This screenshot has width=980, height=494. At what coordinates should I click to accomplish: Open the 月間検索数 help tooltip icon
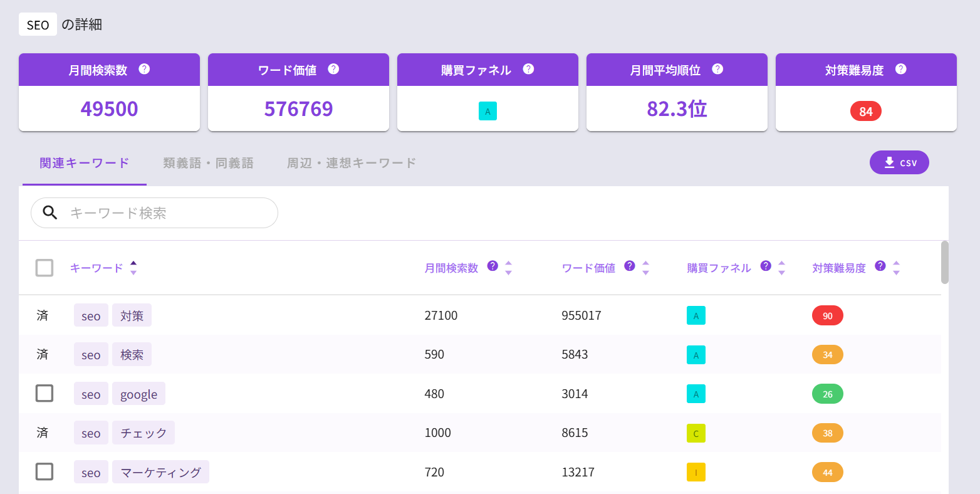(144, 70)
